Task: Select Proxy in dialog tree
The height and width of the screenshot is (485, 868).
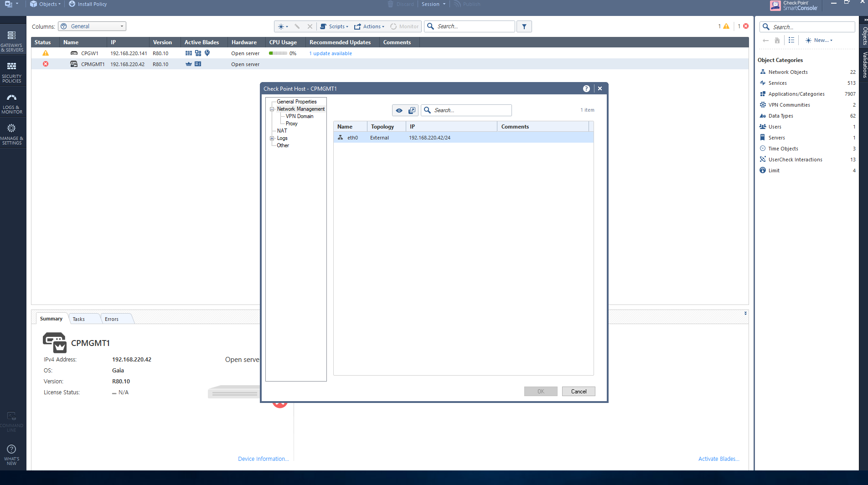Action: tap(291, 124)
